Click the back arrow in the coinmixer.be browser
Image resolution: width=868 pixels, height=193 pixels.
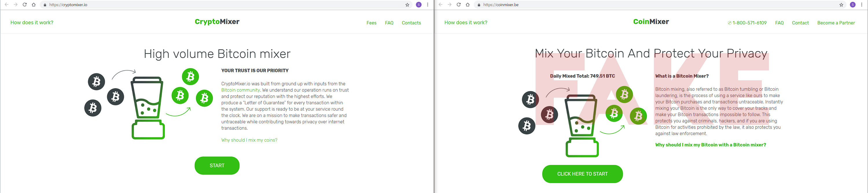pos(440,5)
